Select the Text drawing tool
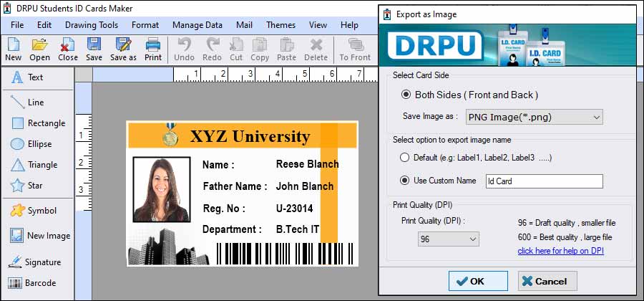Viewport: 644px width, 301px height. click(27, 77)
